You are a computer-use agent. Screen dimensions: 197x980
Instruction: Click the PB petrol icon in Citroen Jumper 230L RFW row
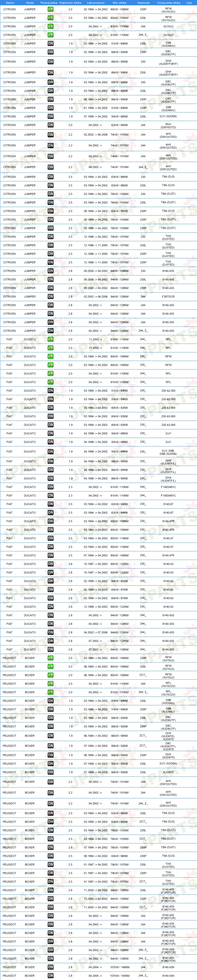coord(50,18)
